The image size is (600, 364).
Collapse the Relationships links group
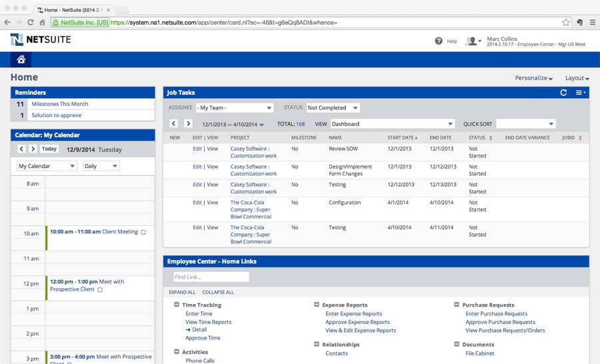point(317,344)
